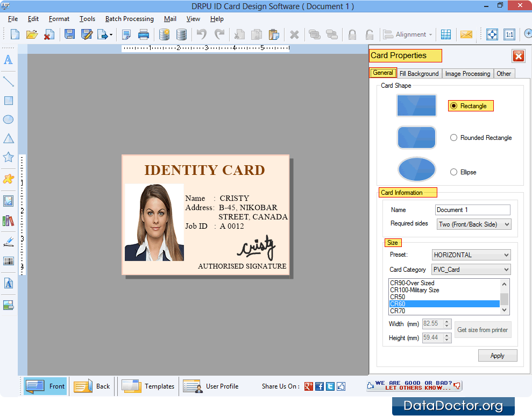This screenshot has height=416, width=532.
Task: Increase Width value with up stepper
Action: 447,321
